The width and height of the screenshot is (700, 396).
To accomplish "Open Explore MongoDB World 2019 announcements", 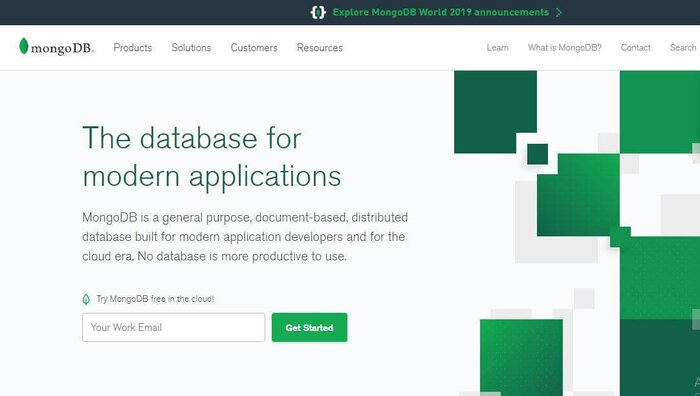I will click(x=441, y=12).
